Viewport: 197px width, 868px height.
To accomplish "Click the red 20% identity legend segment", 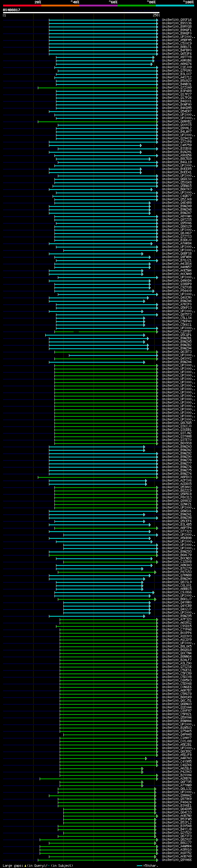I will (x=22, y=6).
